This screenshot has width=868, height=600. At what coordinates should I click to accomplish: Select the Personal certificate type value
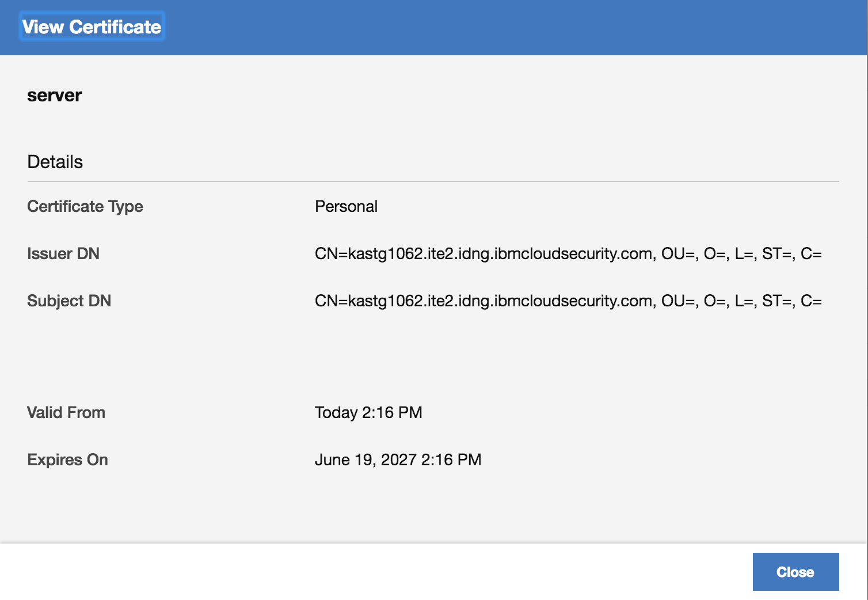coord(346,206)
